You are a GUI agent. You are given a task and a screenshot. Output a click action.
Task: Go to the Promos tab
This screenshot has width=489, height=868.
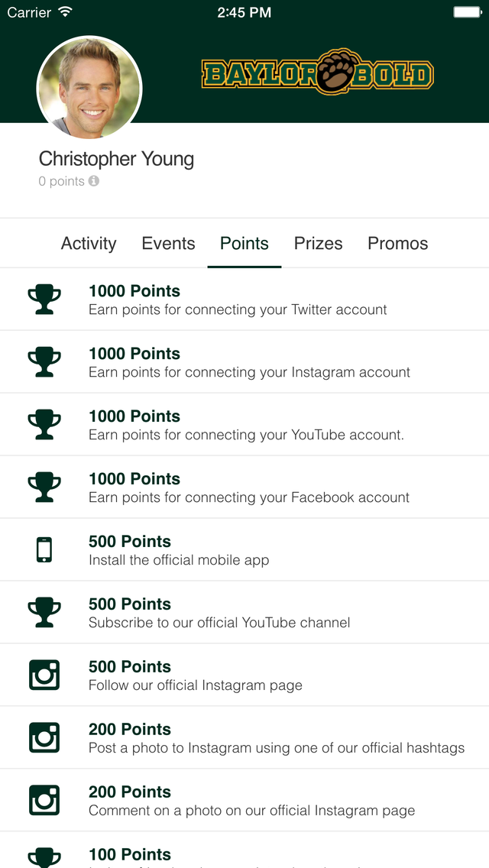[398, 244]
